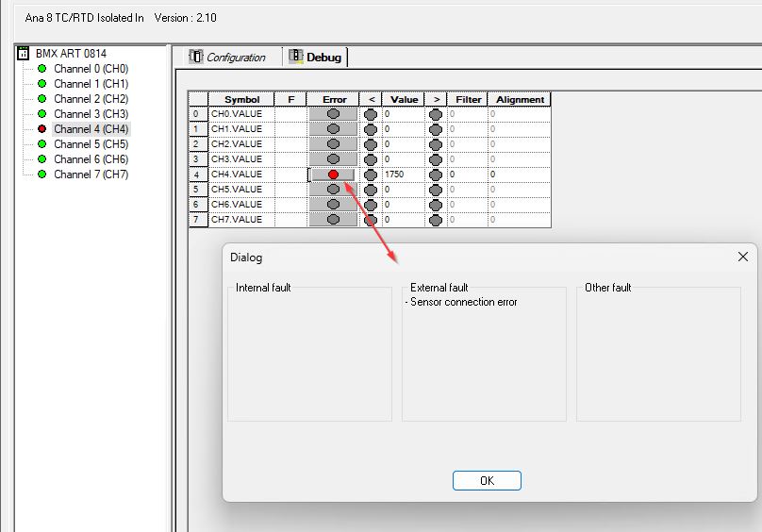Click the red Error button for CH4.VALUE
The image size is (762, 532).
(333, 175)
